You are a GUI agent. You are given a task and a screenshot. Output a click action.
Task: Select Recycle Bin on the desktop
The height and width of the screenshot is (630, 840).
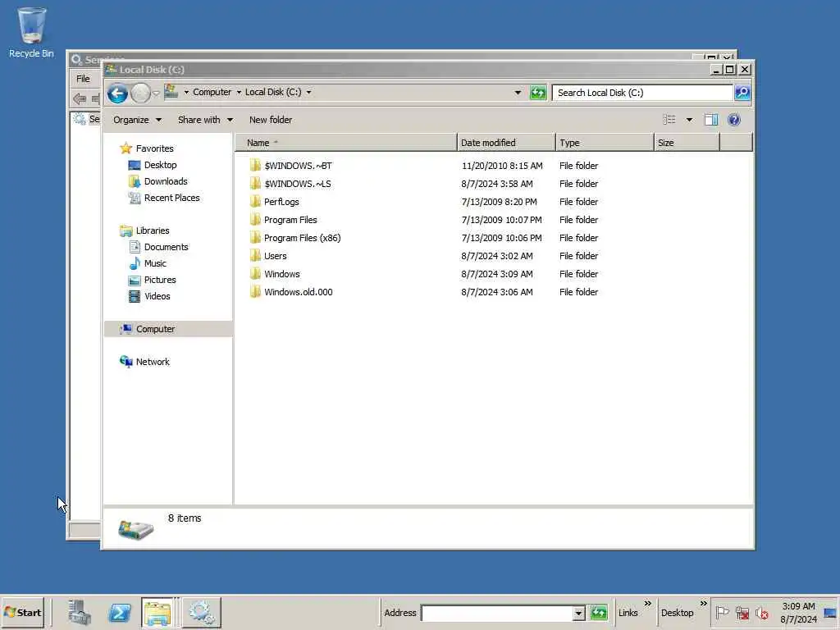(32, 33)
